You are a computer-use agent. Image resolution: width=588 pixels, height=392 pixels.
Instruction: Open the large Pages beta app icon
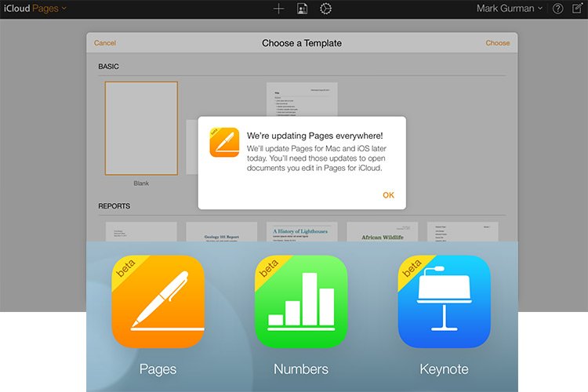(x=158, y=302)
